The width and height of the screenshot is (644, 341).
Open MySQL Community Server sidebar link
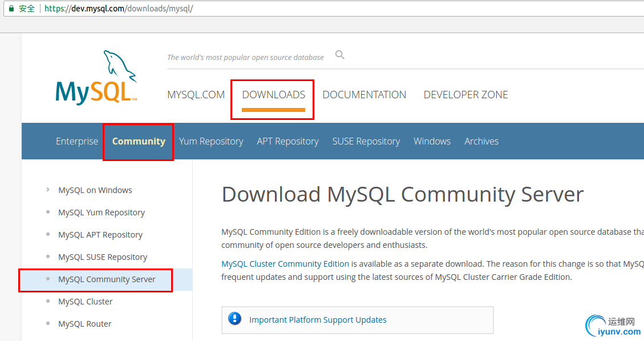coord(107,279)
